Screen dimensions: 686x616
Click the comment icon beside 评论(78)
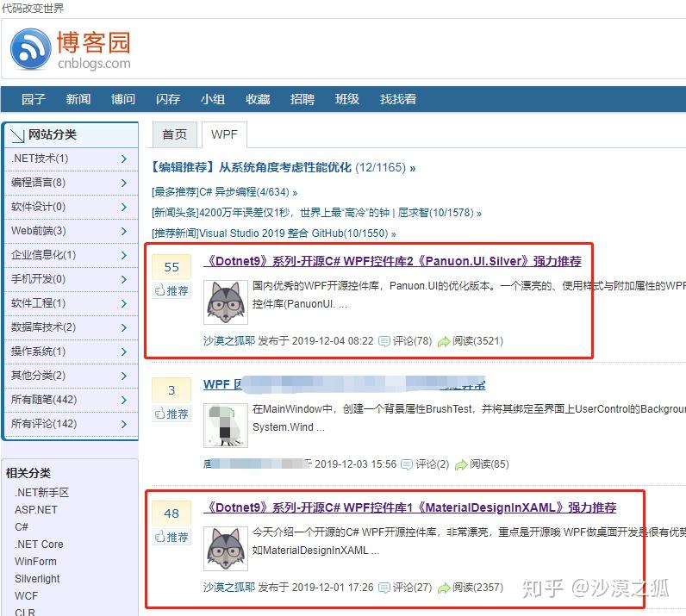point(384,341)
